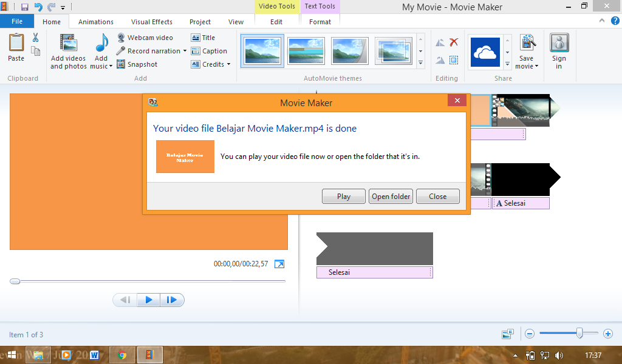Open the Help question mark
The width and height of the screenshot is (622, 364).
point(615,21)
